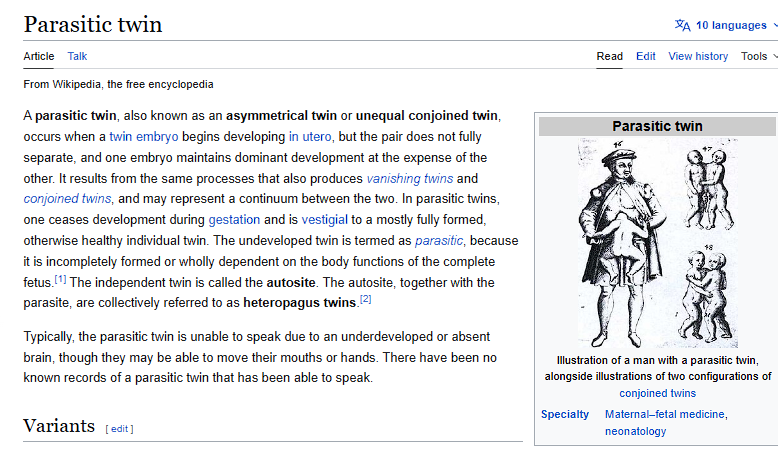Follow the embryo link
The height and width of the screenshot is (457, 778).
[x=157, y=136]
